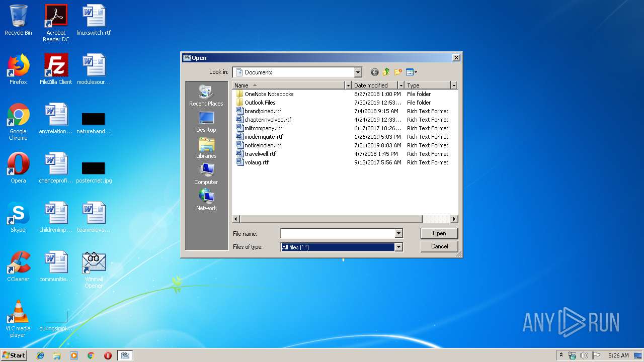Expand the Look in dropdown
Image resolution: width=644 pixels, height=362 pixels.
[x=358, y=72]
